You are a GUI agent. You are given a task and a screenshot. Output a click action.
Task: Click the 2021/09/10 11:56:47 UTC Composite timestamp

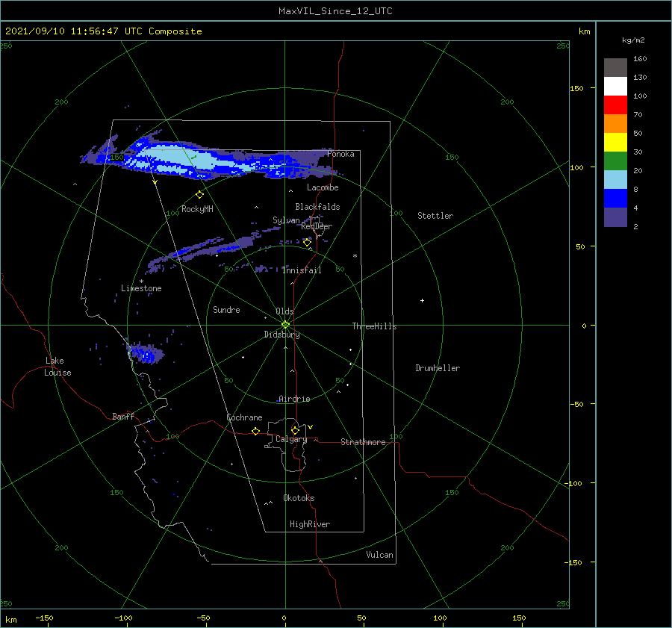click(103, 31)
